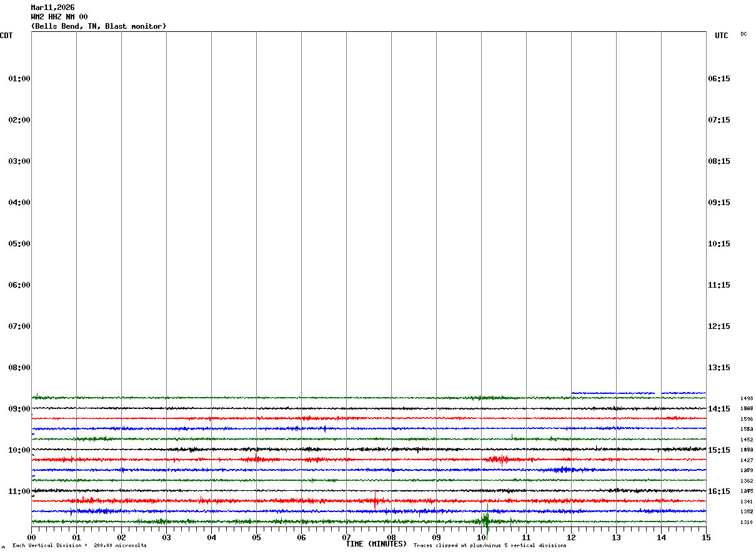The image size is (756, 554).
Task: Select the 01:00 CDT row label
Action: point(19,79)
